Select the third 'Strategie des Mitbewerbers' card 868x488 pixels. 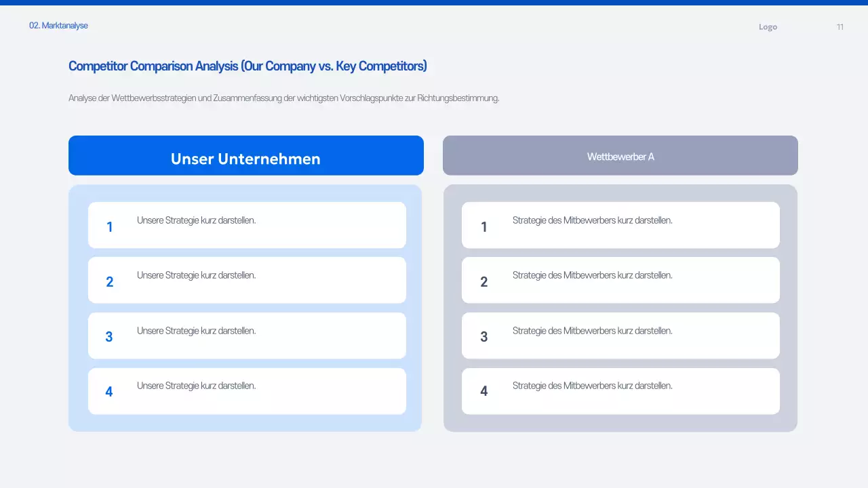point(620,335)
